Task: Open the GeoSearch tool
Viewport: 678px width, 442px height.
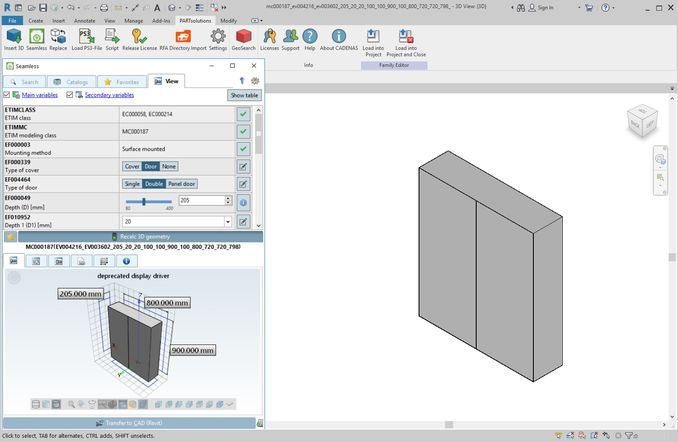Action: point(243,37)
